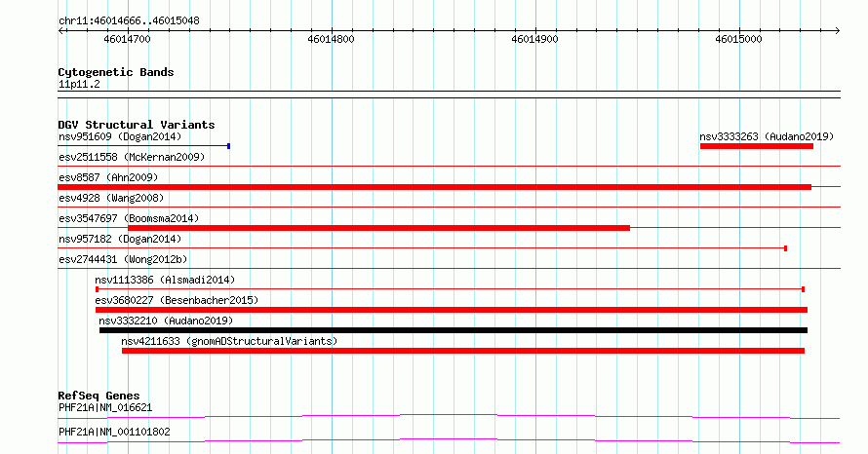Select the nsv4211633 red bar
Image resolution: width=868 pixels, height=454 pixels.
pyautogui.click(x=463, y=351)
